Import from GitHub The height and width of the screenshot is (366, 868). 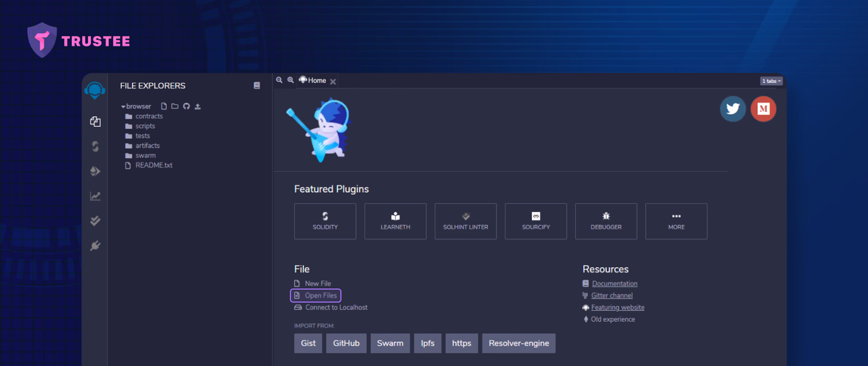[346, 343]
